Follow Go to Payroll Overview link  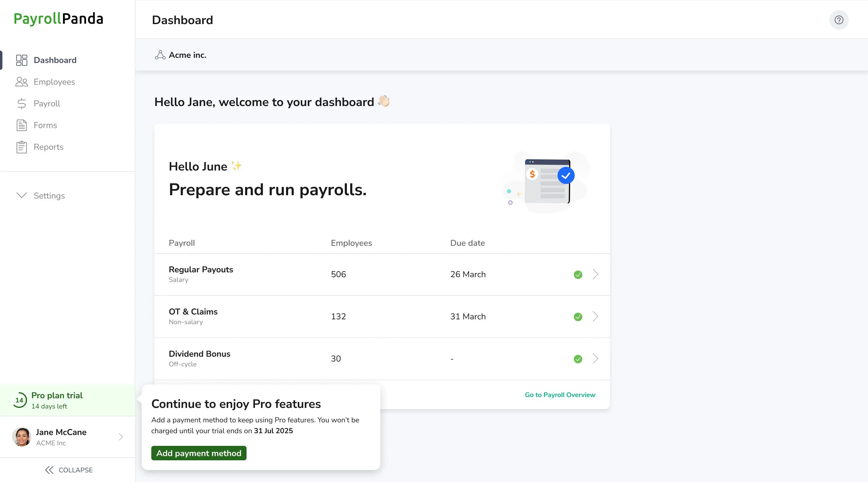point(560,395)
